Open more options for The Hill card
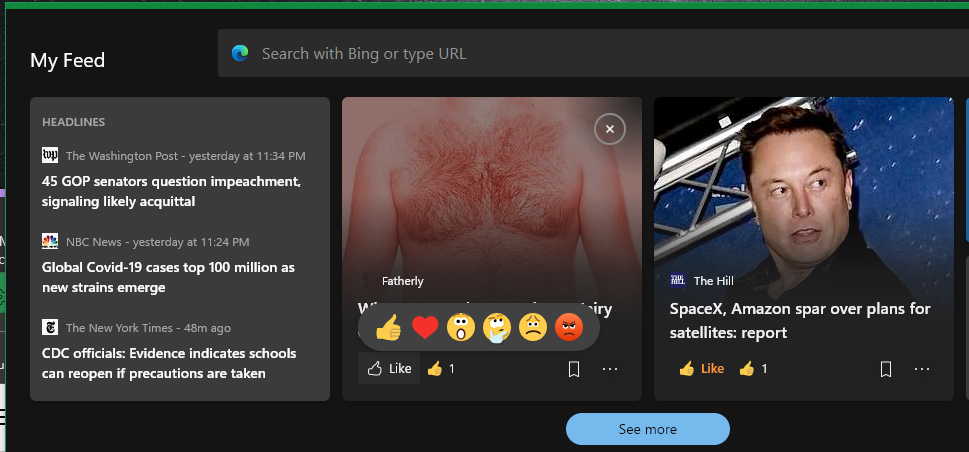 (x=921, y=369)
